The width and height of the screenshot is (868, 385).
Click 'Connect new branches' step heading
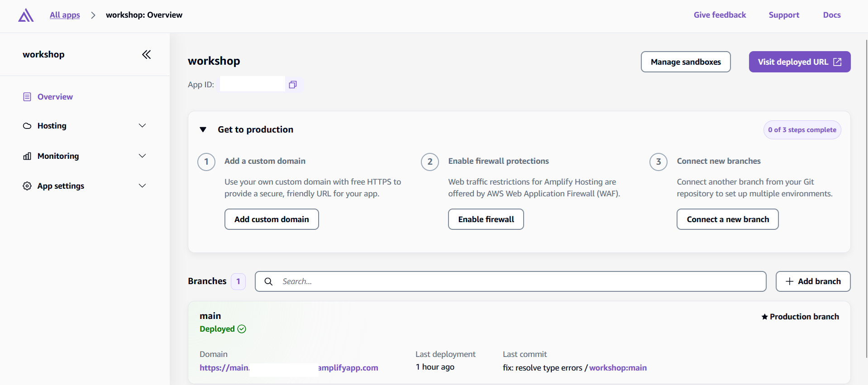pos(719,161)
